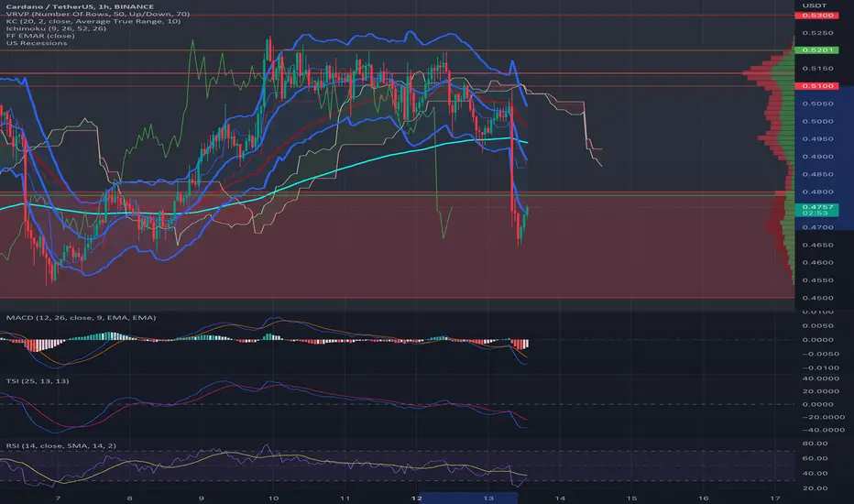Click 0.4600 on the price scale
This screenshot has width=854, height=504.
tap(817, 263)
